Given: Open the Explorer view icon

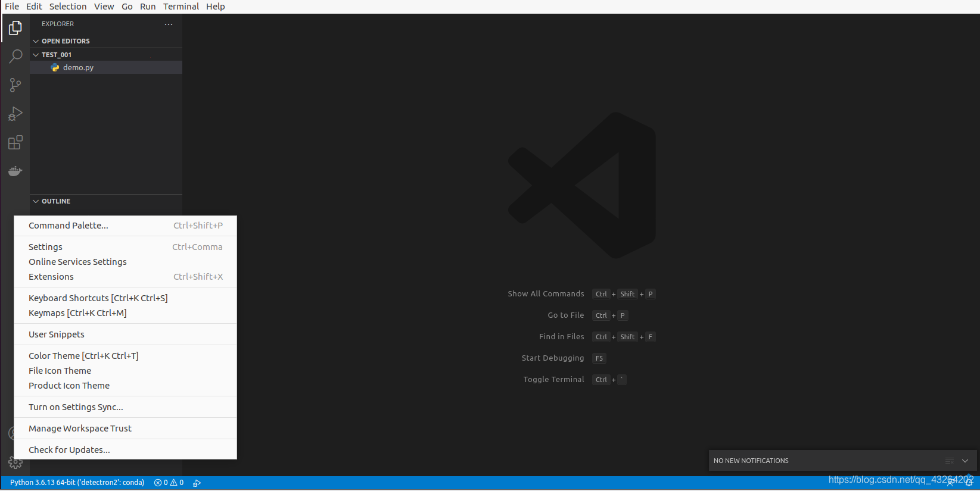Looking at the screenshot, I should coord(15,28).
